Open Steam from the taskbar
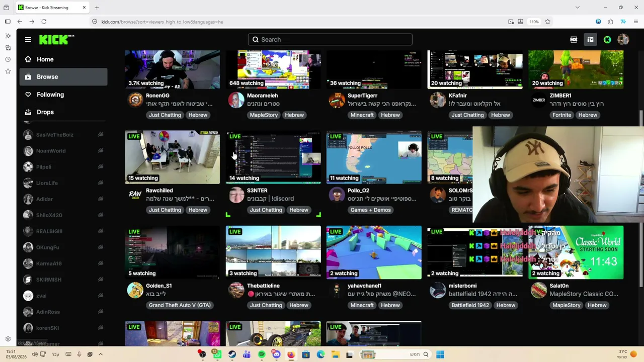 coord(232,354)
